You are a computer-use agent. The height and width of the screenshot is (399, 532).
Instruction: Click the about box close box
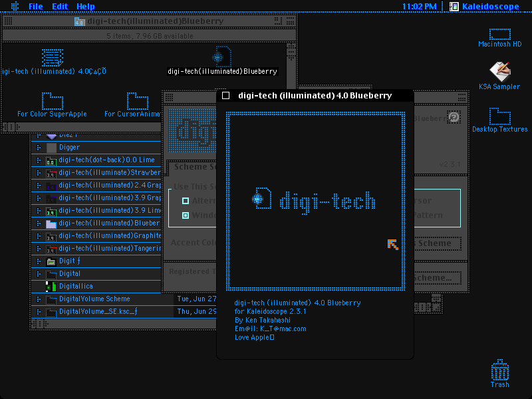click(x=225, y=95)
